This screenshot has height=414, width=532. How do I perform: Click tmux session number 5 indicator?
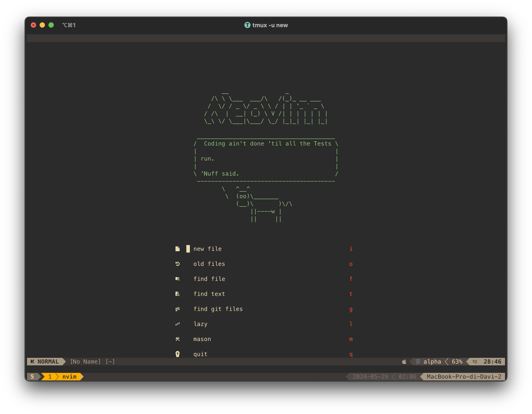coord(32,377)
